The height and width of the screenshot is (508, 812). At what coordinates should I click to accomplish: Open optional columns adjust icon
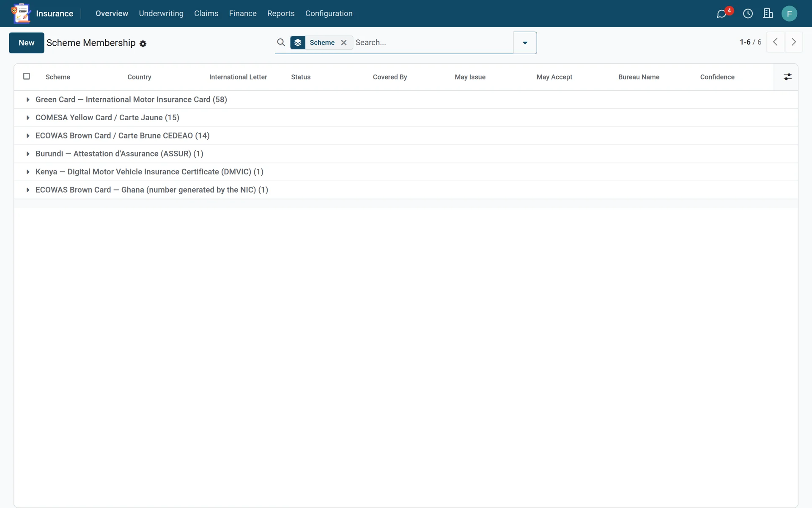pos(787,77)
